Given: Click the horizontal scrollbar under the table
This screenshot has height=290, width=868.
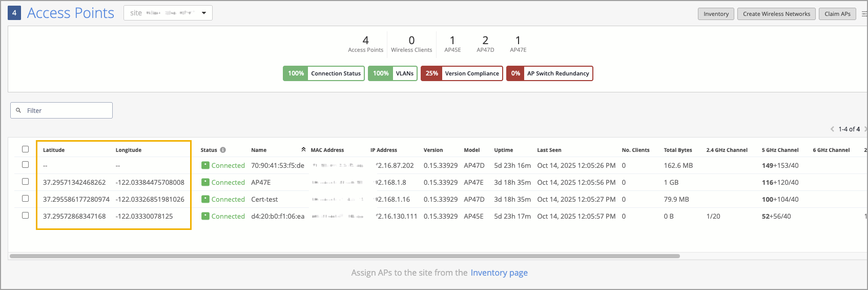Looking at the screenshot, I should pyautogui.click(x=344, y=256).
